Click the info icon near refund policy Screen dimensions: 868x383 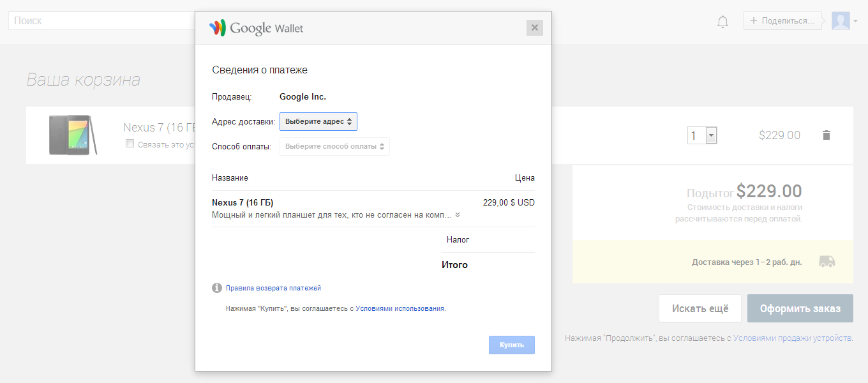click(217, 288)
